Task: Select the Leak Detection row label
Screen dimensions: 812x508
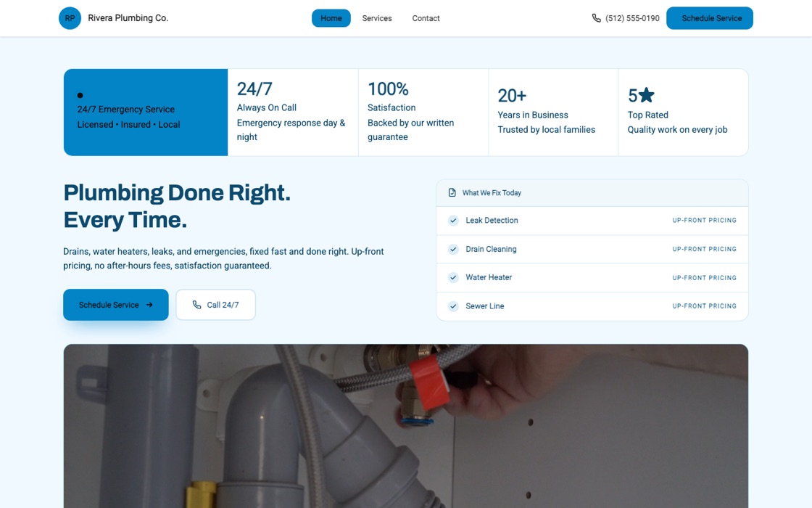Action: [492, 221]
